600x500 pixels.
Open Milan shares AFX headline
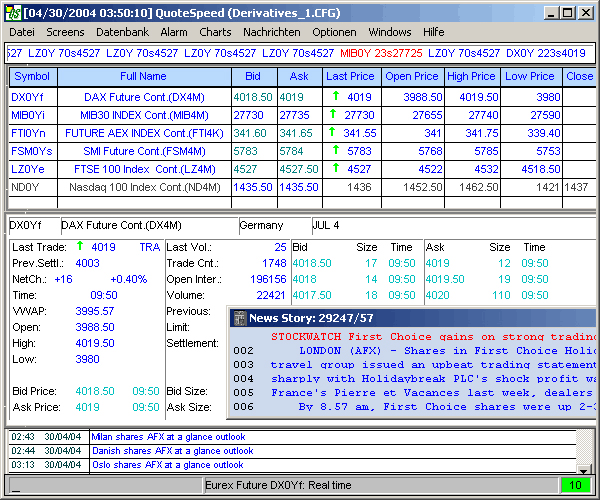167,437
